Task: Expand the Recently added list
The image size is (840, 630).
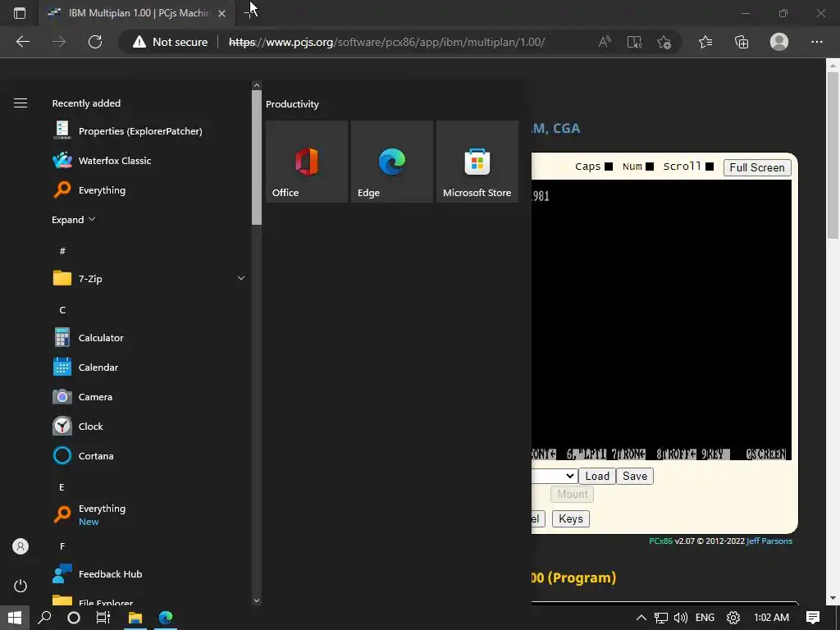Action: 73,220
